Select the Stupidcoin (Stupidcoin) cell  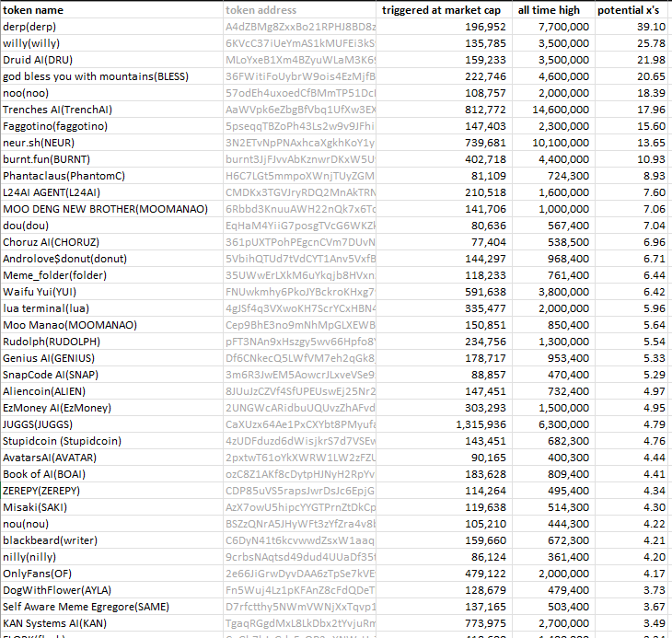111,441
